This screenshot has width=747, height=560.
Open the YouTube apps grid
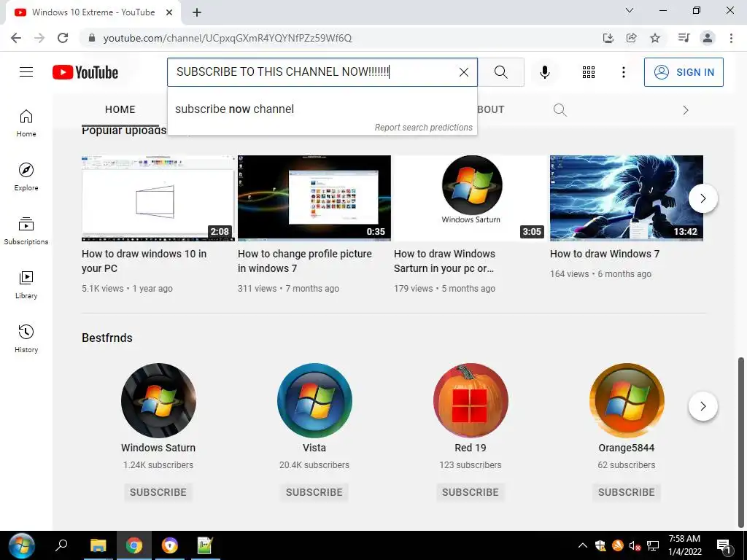point(589,72)
